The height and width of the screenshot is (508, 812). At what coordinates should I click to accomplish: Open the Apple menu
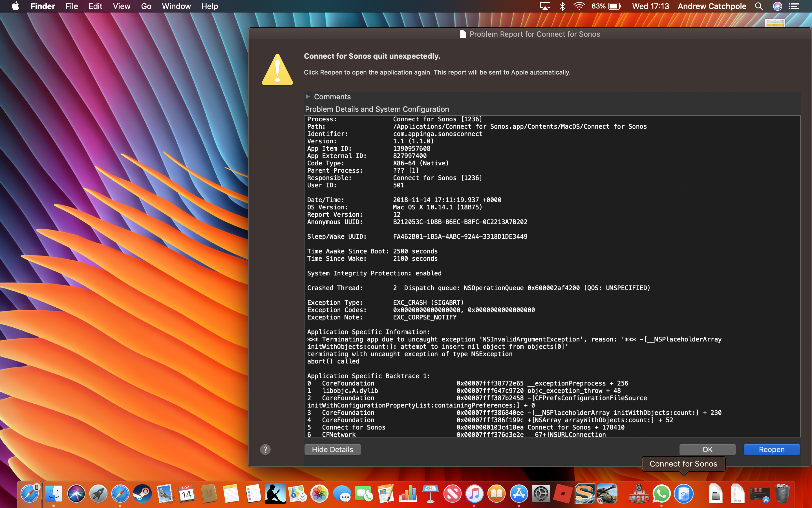pyautogui.click(x=16, y=6)
